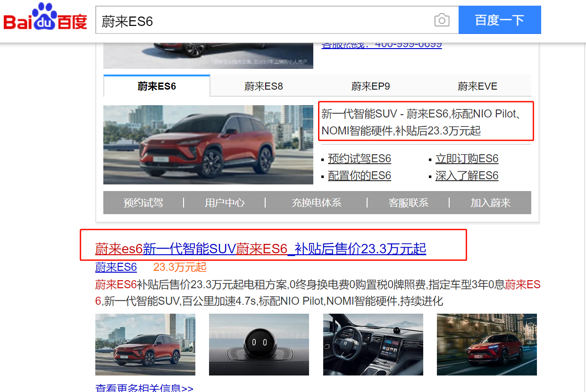Screen dimensions: 586x392
Task: Open the 预约试驾ES6 link
Action: pos(360,158)
